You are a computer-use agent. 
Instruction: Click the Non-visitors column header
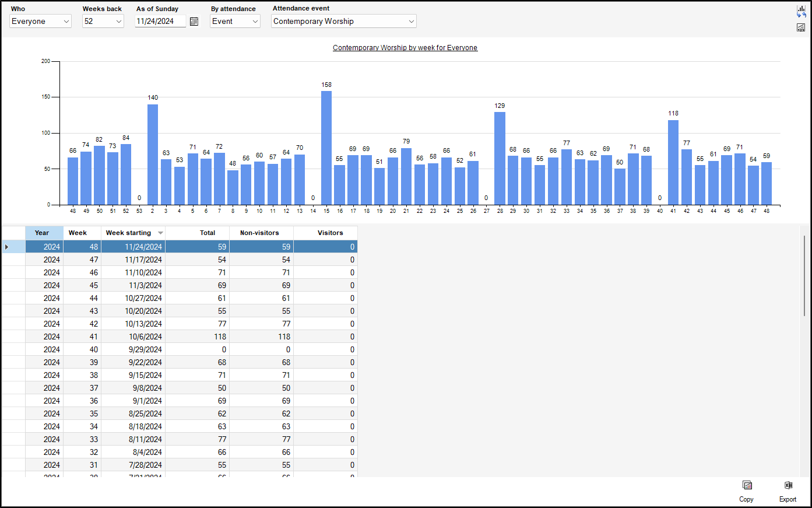[x=261, y=233]
